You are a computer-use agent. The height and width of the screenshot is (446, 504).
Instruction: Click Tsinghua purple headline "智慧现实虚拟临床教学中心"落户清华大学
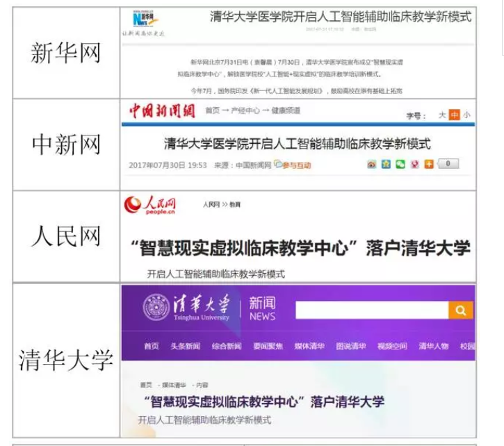click(263, 402)
